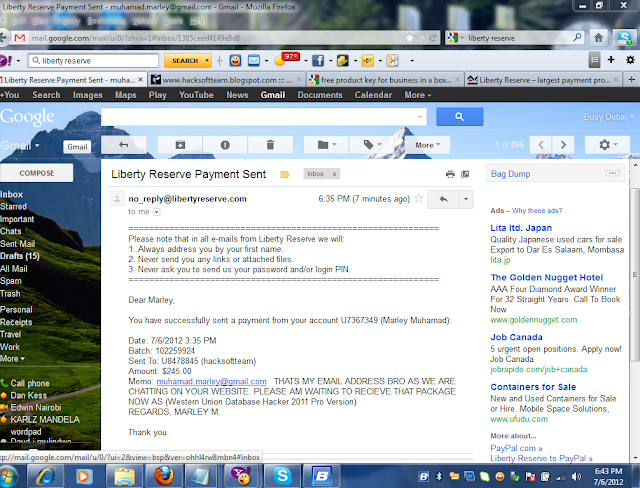
Task: Open Drafts (15) folder
Action: pos(20,256)
